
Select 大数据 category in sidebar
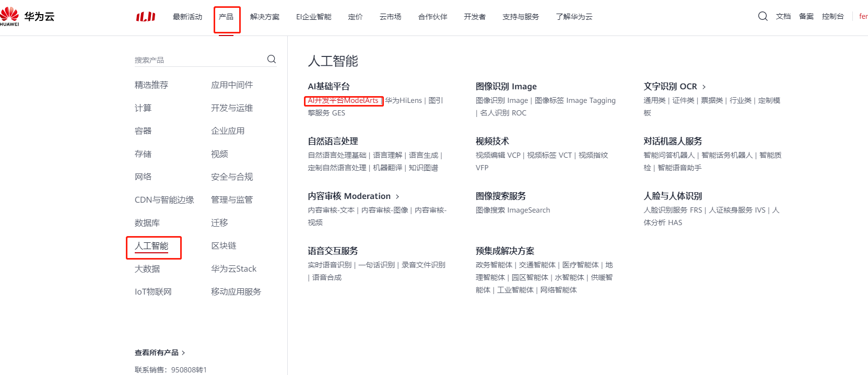tap(147, 269)
